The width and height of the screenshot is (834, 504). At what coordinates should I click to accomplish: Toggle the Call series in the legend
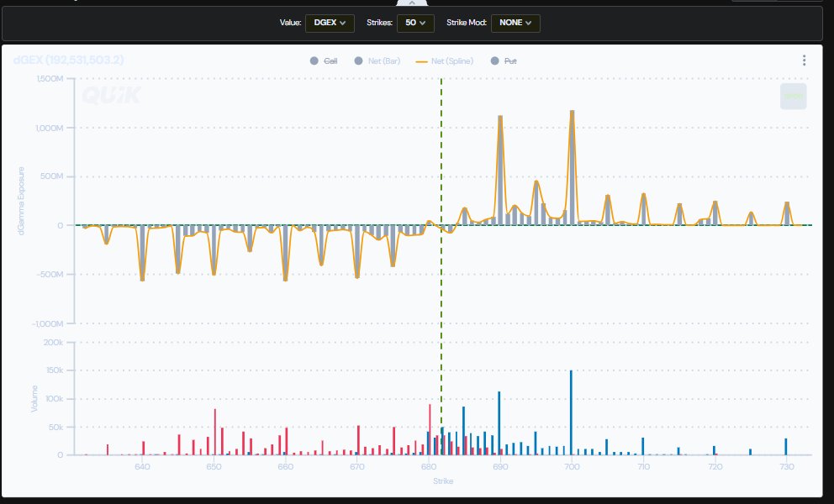(x=324, y=61)
